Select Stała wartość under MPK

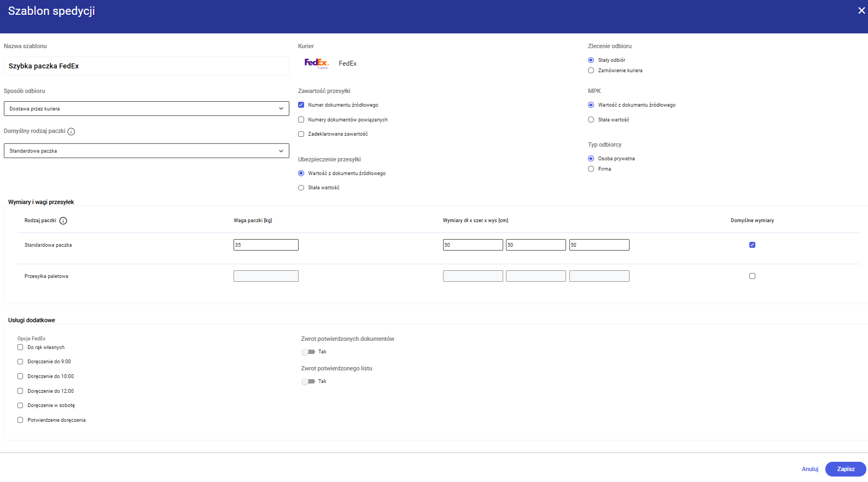[x=591, y=120]
